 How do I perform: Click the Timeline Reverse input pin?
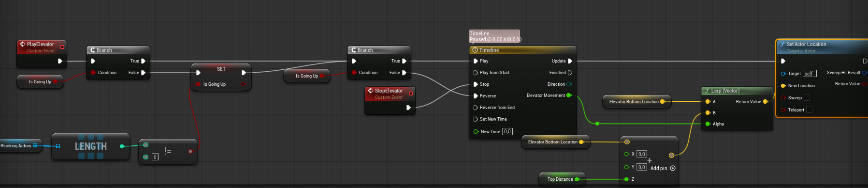[476, 96]
